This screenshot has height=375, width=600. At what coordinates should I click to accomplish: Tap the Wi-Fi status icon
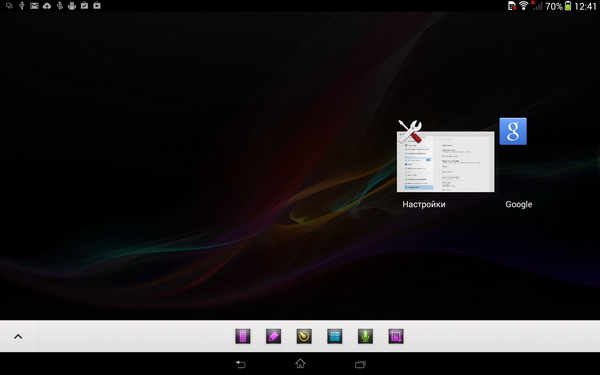click(x=523, y=5)
